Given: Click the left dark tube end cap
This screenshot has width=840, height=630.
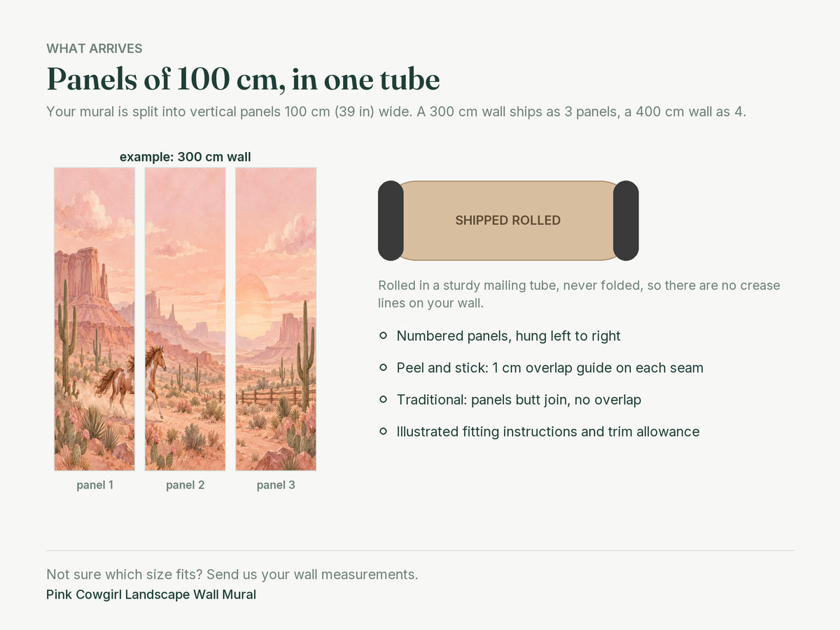Looking at the screenshot, I should point(391,220).
